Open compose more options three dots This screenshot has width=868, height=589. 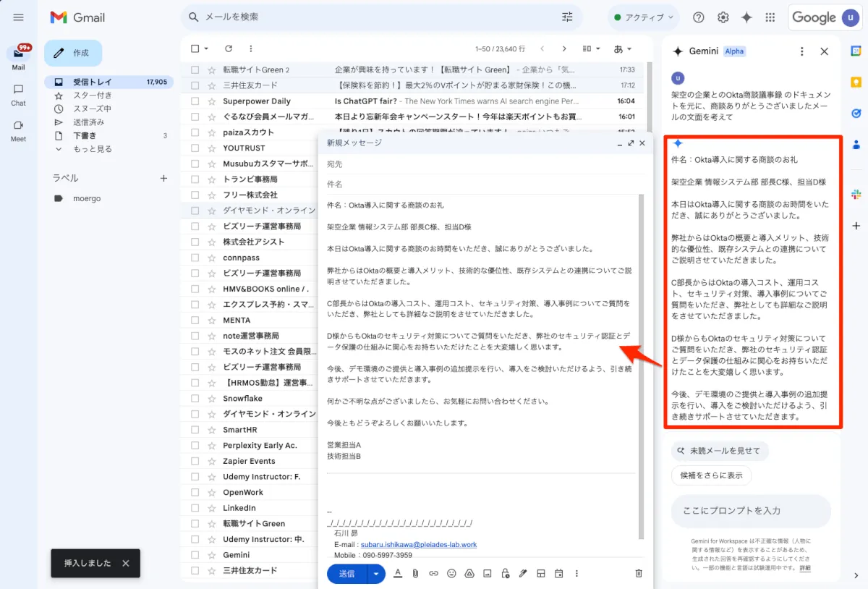click(576, 573)
